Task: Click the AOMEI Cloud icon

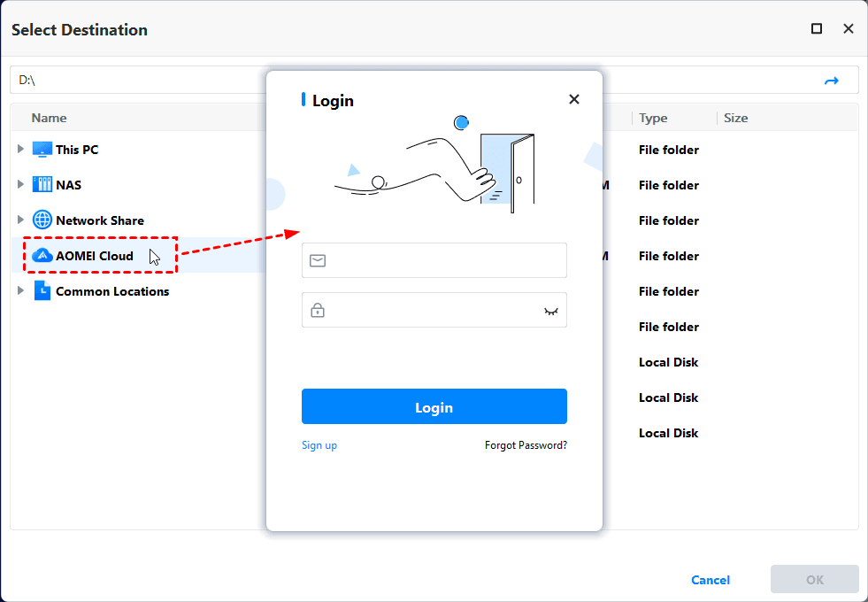Action: pos(42,255)
